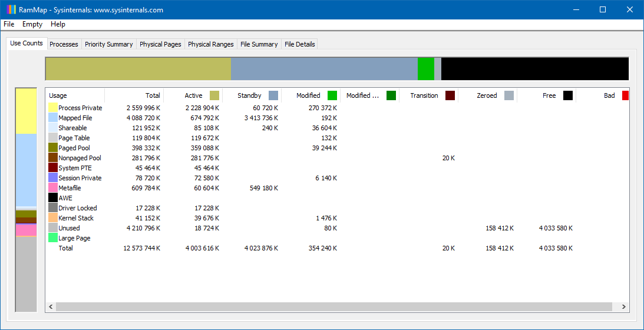Select the Nonpaged Pool row
This screenshot has width=644, height=330.
[80, 158]
